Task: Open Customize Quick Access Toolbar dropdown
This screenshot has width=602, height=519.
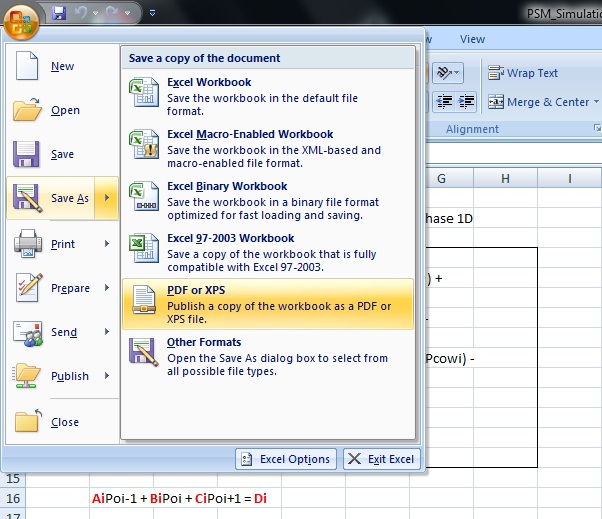Action: point(152,13)
